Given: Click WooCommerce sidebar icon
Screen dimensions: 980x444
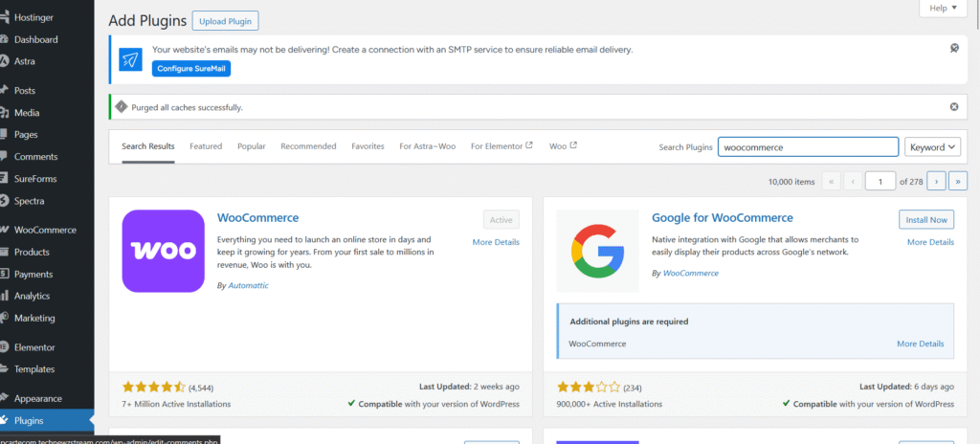Looking at the screenshot, I should 3,230.
